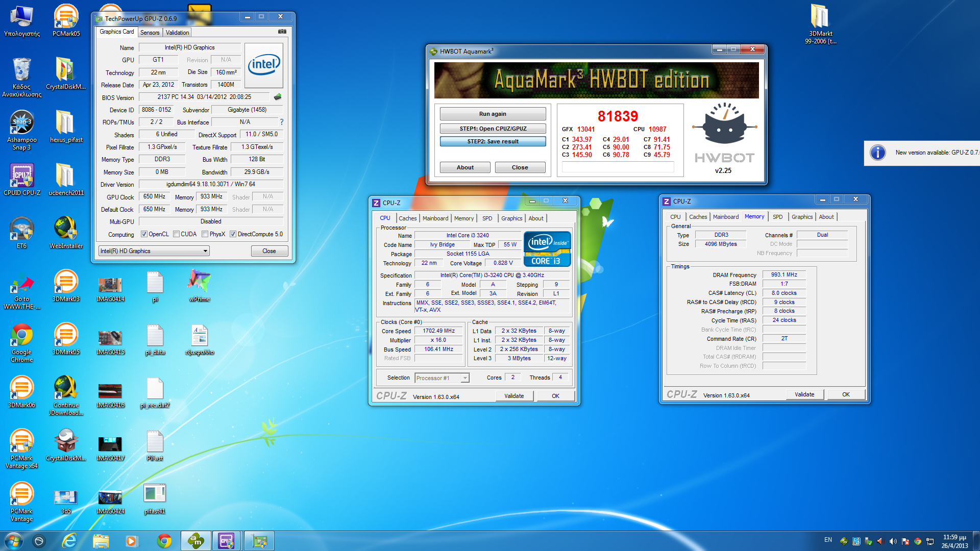Open PCMark Vantage x64 desktop icon

pos(21,448)
